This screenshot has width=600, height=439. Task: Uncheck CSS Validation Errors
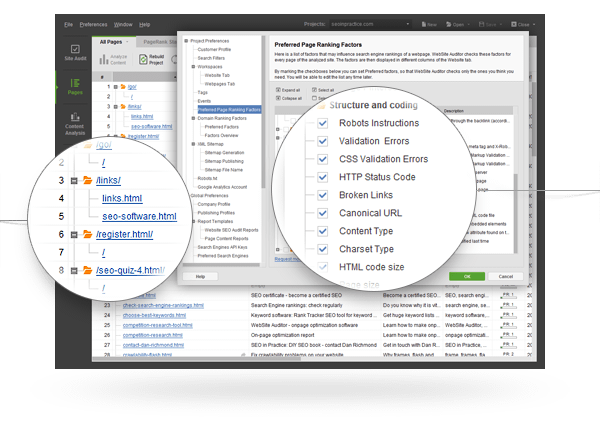pyautogui.click(x=323, y=159)
